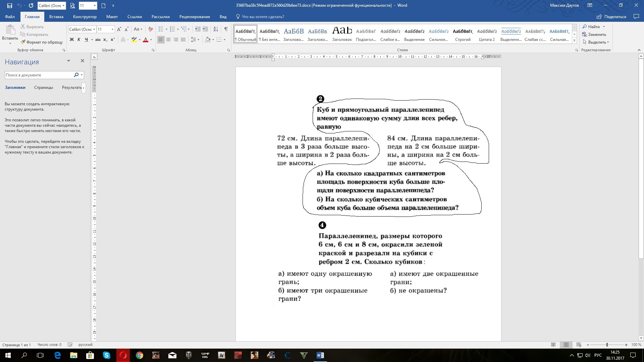Toggle Strikethrough text formatting
Image resolution: width=644 pixels, height=362 pixels.
98,40
